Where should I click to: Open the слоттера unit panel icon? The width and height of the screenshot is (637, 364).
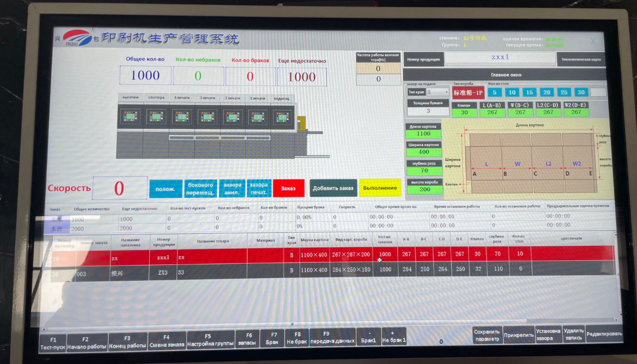click(157, 116)
